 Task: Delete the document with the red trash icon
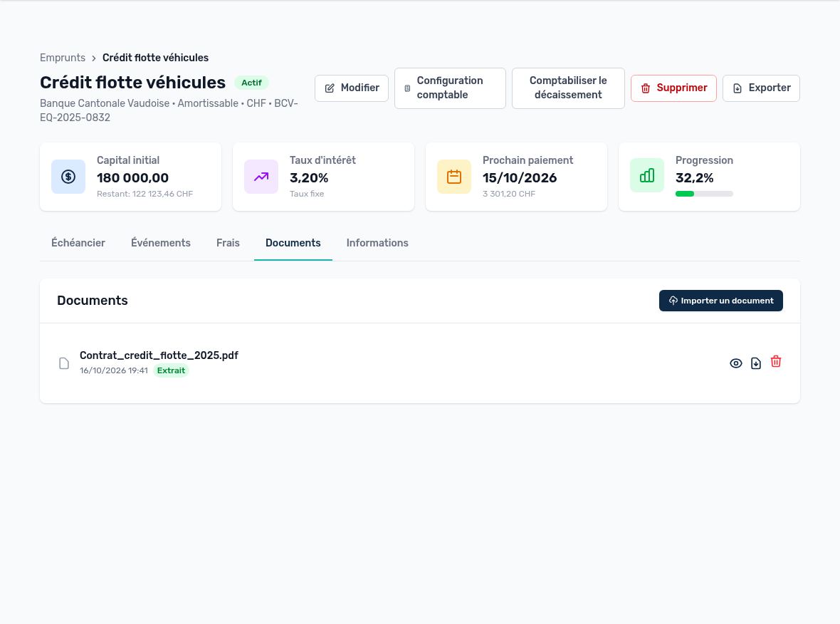point(776,362)
